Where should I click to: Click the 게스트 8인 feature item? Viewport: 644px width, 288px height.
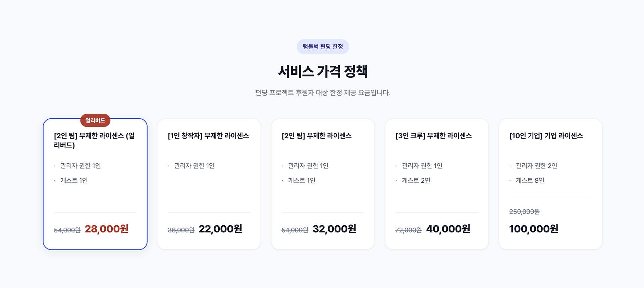coord(530,180)
